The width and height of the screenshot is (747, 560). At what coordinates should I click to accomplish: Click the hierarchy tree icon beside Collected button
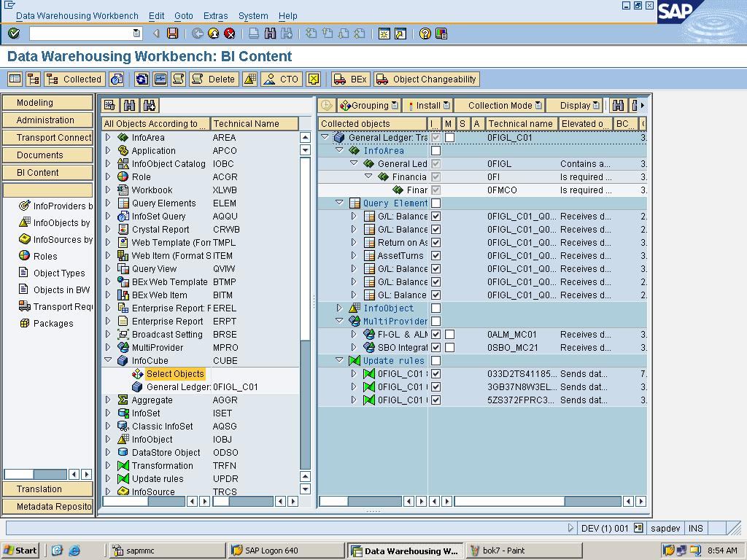[34, 79]
